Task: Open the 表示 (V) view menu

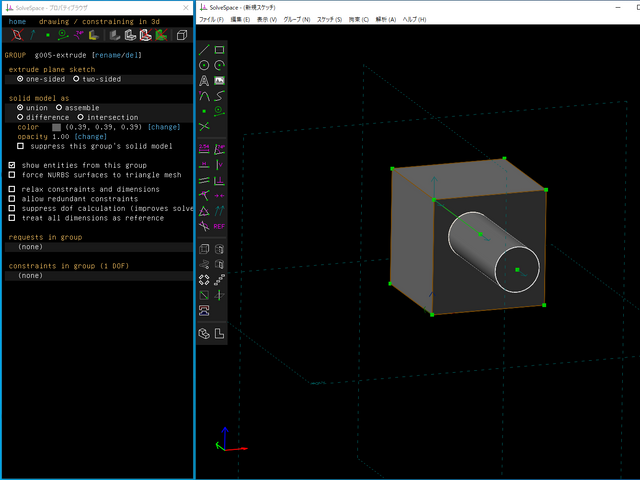Action: (267, 19)
